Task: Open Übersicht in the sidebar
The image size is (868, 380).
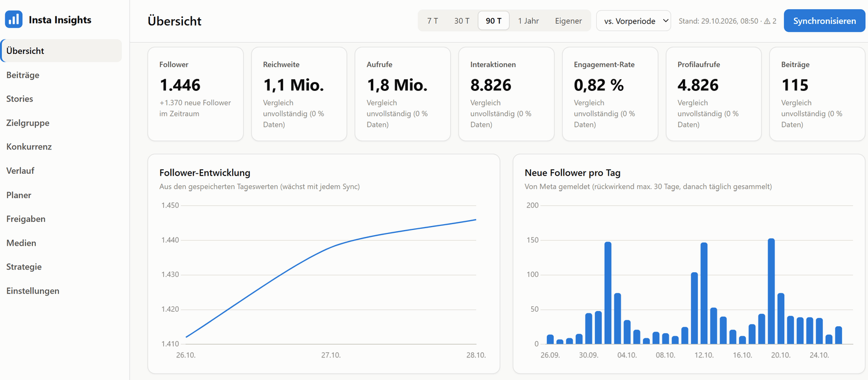Action: point(61,51)
